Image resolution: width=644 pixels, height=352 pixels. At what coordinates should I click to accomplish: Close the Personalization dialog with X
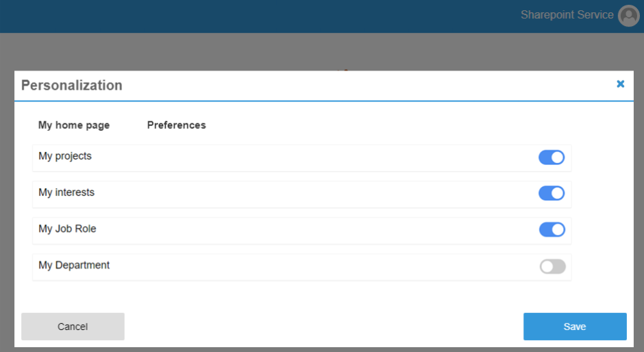(621, 84)
